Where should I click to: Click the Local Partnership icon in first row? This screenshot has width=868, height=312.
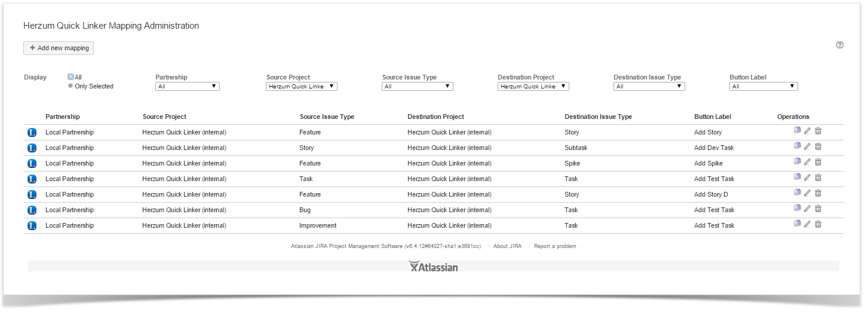pos(32,132)
